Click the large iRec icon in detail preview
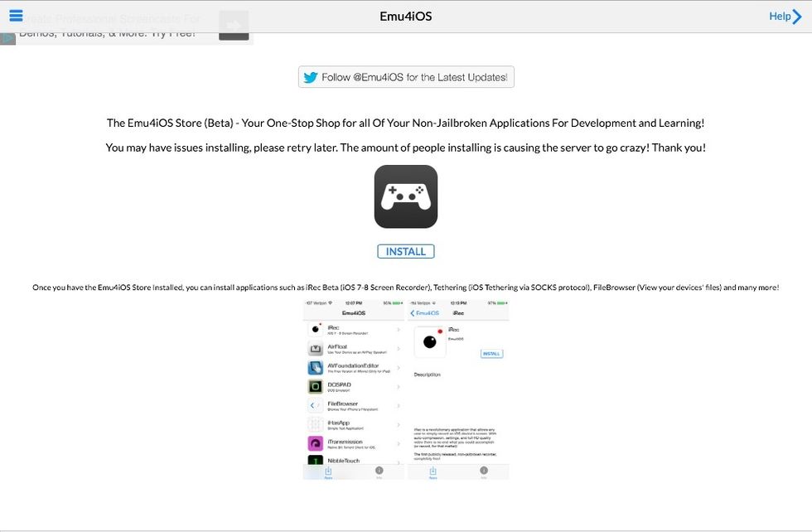 coord(430,342)
